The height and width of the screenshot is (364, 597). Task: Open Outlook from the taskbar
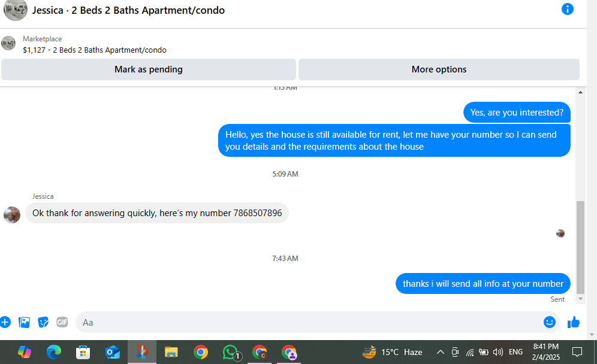click(x=112, y=352)
